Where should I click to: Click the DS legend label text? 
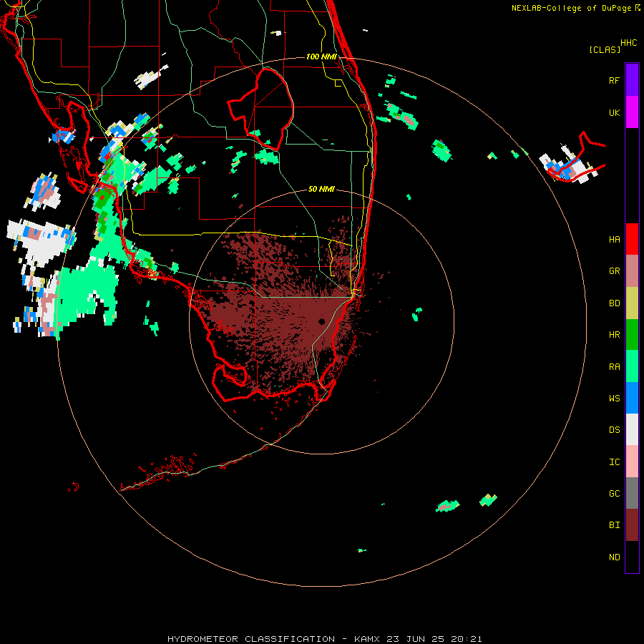pyautogui.click(x=614, y=430)
